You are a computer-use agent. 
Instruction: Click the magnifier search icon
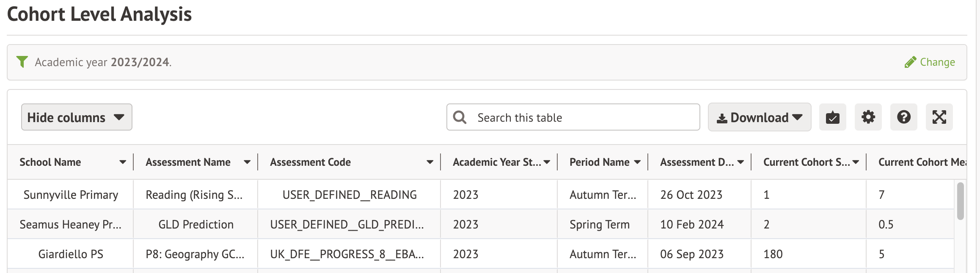point(460,117)
